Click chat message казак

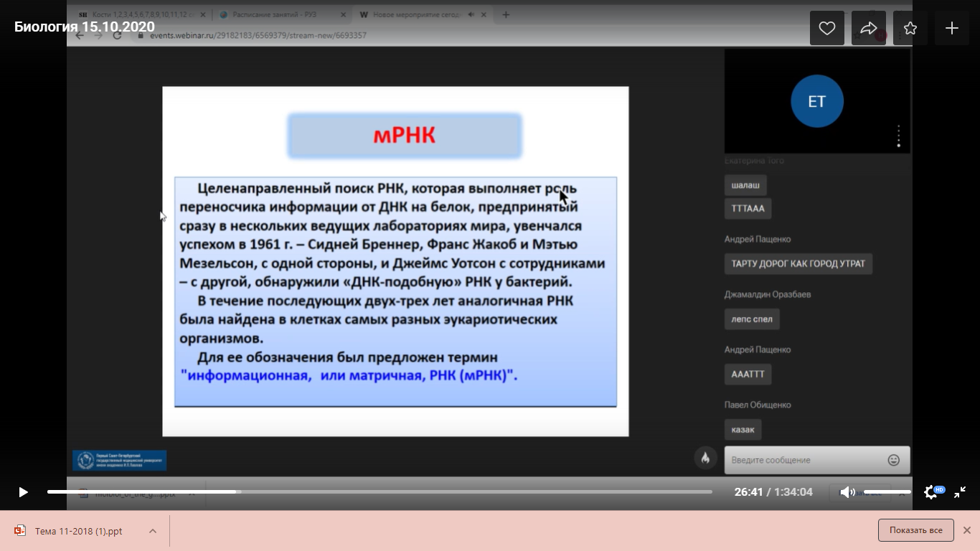(743, 430)
